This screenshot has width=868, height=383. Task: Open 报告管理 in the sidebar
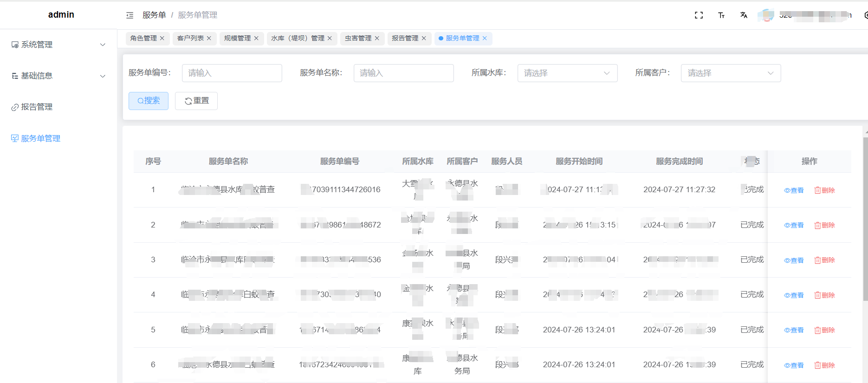click(x=37, y=107)
